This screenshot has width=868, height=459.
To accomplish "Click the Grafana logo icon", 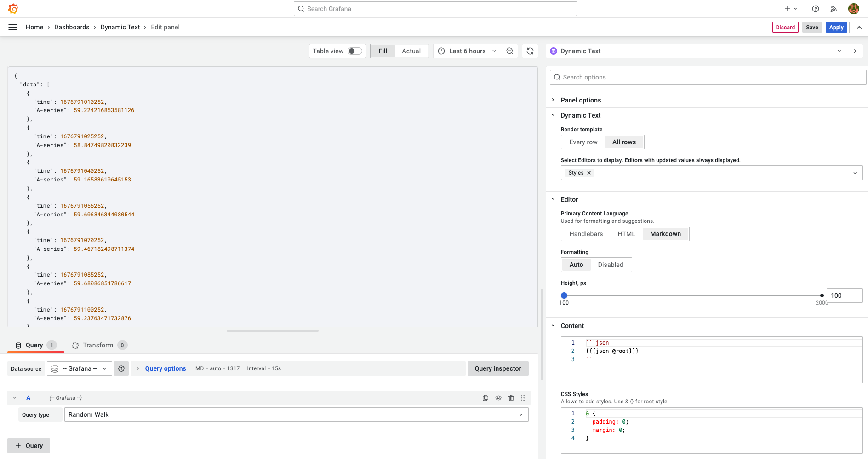I will (13, 9).
